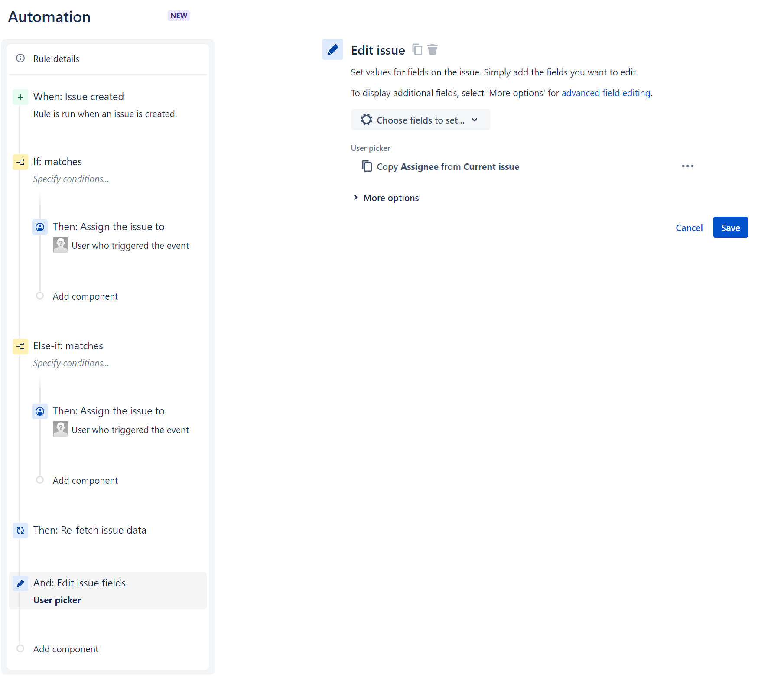
Task: Click the NEW badge beside Automation
Action: point(179,16)
